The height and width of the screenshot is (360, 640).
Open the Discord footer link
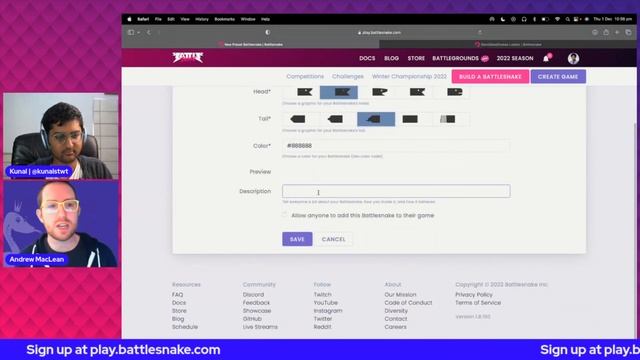coord(253,295)
